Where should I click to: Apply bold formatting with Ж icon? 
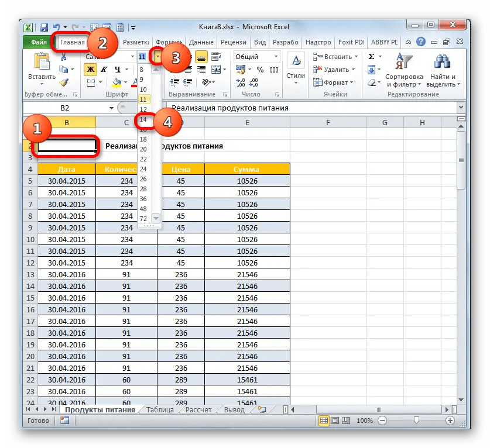tap(91, 70)
